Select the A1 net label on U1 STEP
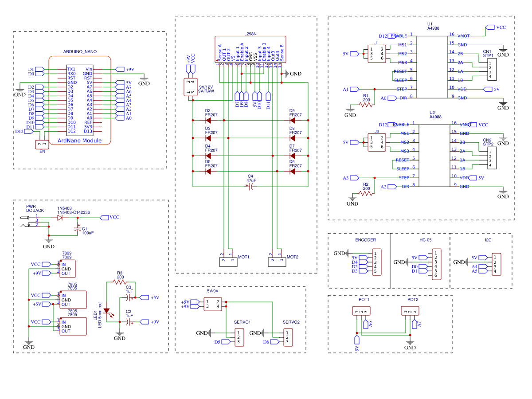This screenshot has height=399, width=532. tap(351, 89)
